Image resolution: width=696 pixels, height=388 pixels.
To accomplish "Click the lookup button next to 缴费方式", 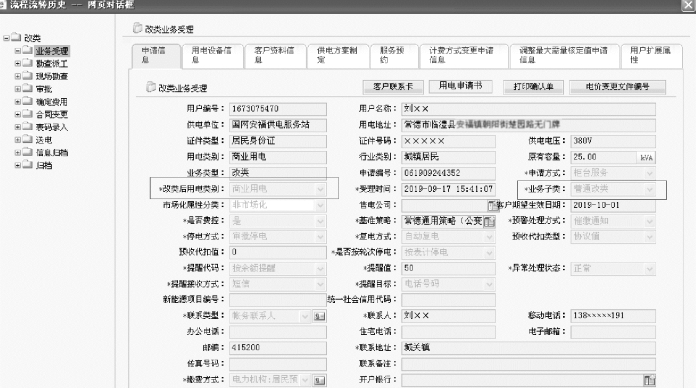I will [319, 380].
